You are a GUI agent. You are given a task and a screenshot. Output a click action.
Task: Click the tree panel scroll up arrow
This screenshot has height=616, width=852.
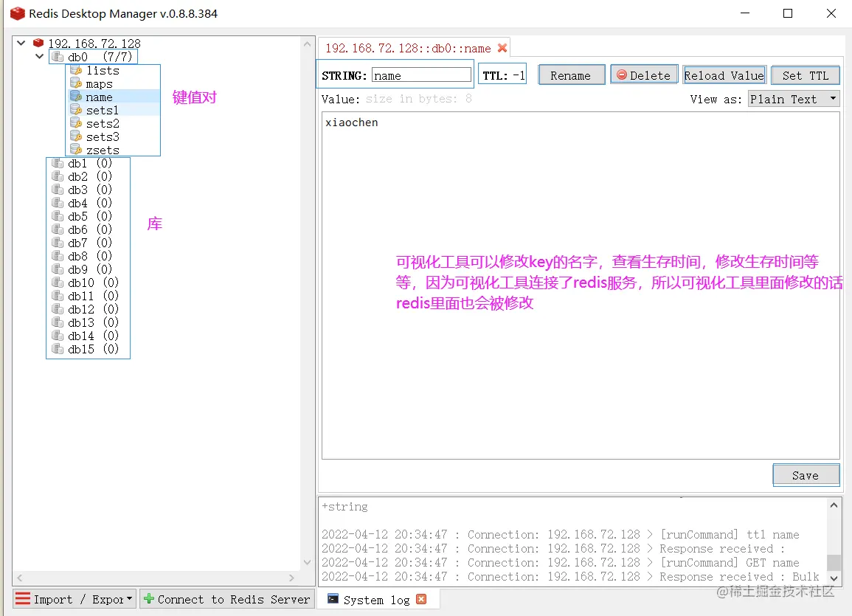coord(307,44)
